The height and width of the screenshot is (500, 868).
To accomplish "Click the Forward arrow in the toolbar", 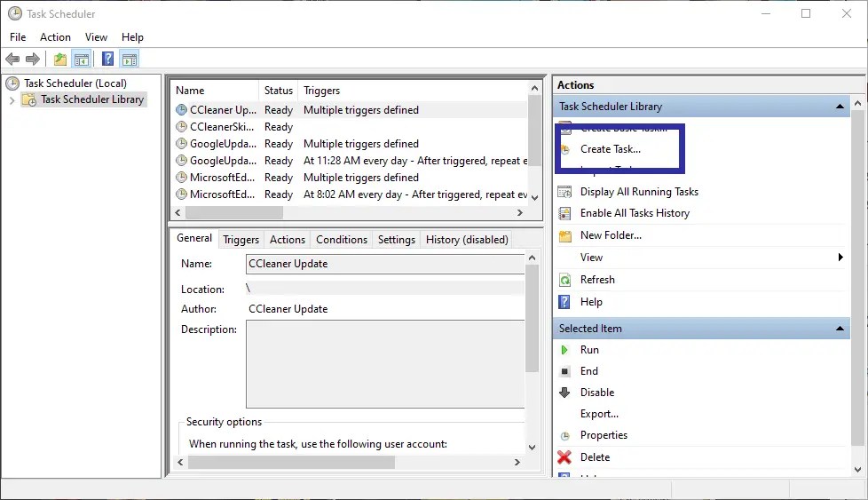I will tap(33, 60).
